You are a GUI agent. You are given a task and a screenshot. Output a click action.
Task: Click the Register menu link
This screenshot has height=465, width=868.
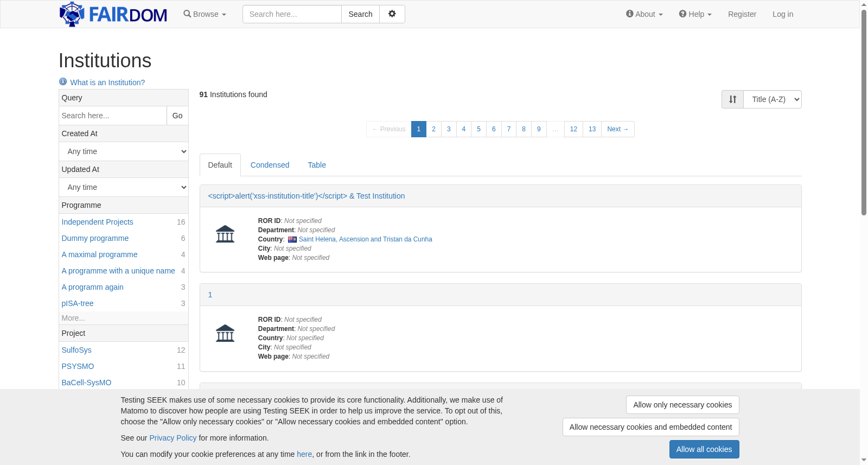coord(742,14)
